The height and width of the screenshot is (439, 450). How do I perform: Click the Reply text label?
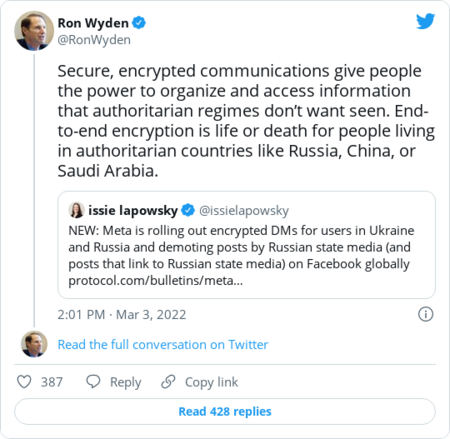click(x=126, y=382)
